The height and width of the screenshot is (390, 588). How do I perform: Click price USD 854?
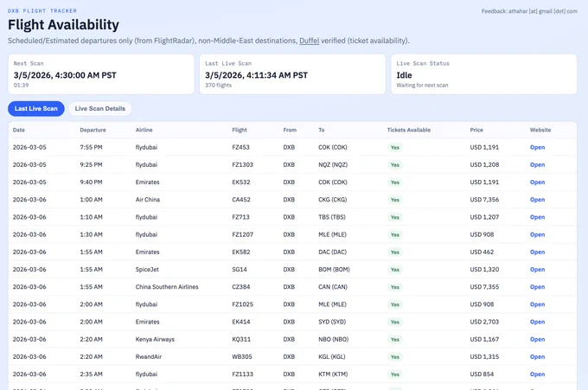pos(482,374)
